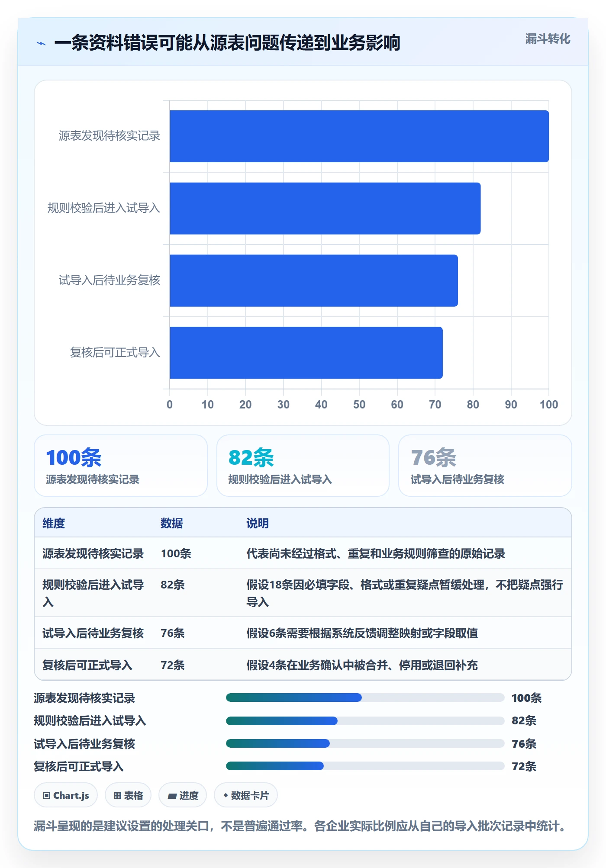Click x-axis tick value 40
Viewport: 606px width, 868px height.
(321, 405)
